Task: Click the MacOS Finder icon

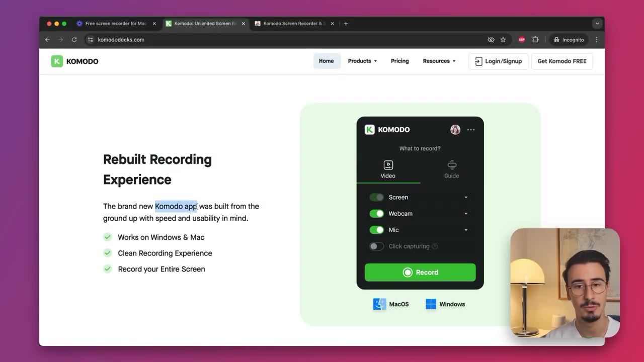Action: click(379, 304)
